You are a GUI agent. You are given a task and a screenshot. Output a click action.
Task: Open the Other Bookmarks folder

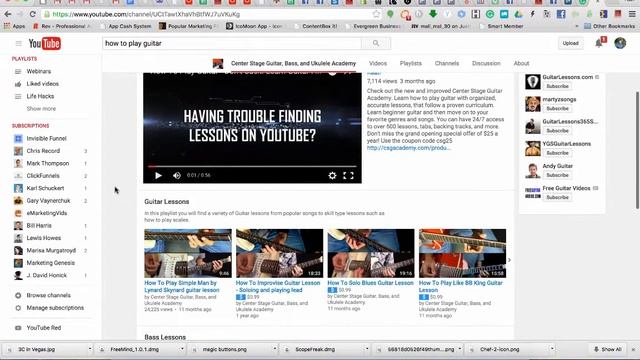(x=609, y=26)
